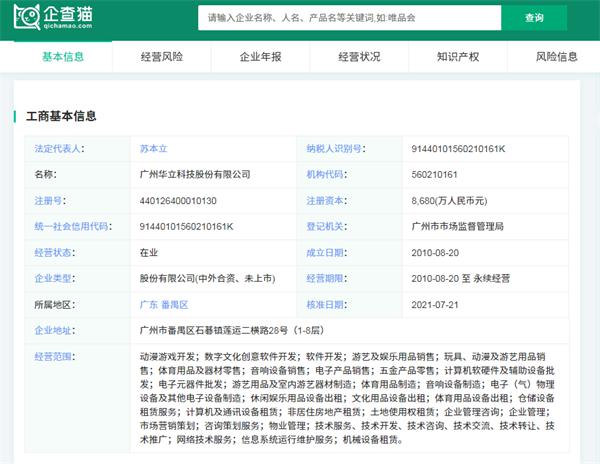Screen dimensions: 600x464
Task: Click the 纳税人识别号 label
Action: (x=334, y=148)
